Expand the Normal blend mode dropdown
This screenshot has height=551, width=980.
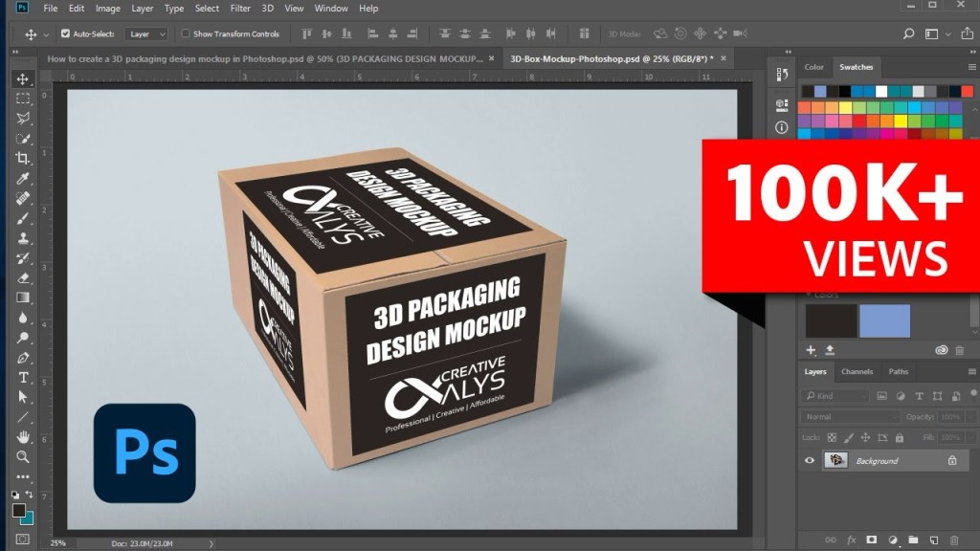tap(851, 417)
